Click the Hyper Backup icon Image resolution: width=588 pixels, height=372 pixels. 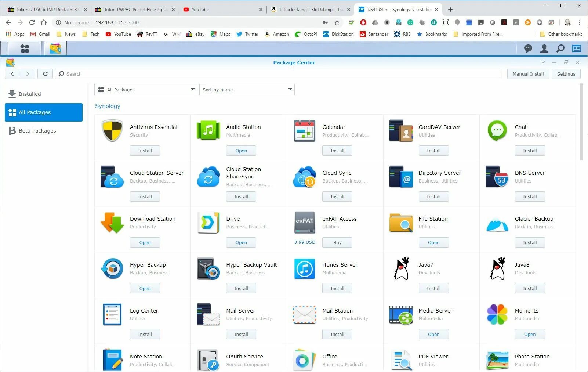112,268
